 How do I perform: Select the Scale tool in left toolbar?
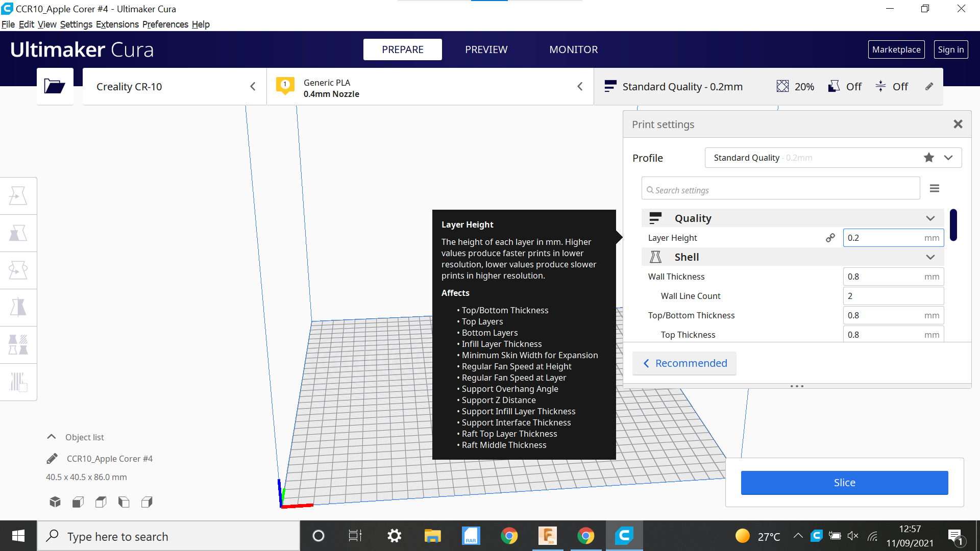coord(18,233)
